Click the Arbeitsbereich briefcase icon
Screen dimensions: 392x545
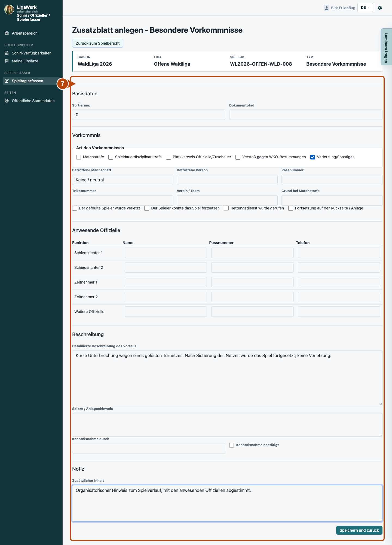[x=7, y=33]
